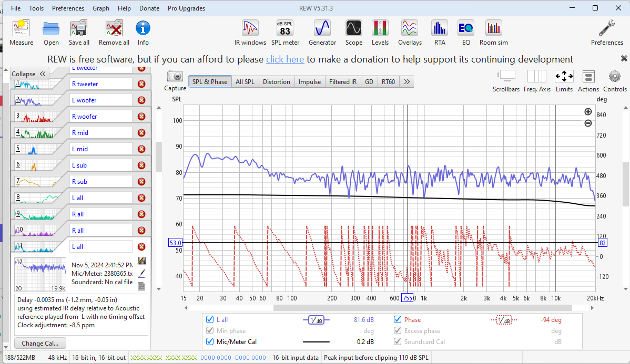Viewport: 630px width, 364px height.
Task: Toggle the Min phase checkbox
Action: click(x=210, y=331)
